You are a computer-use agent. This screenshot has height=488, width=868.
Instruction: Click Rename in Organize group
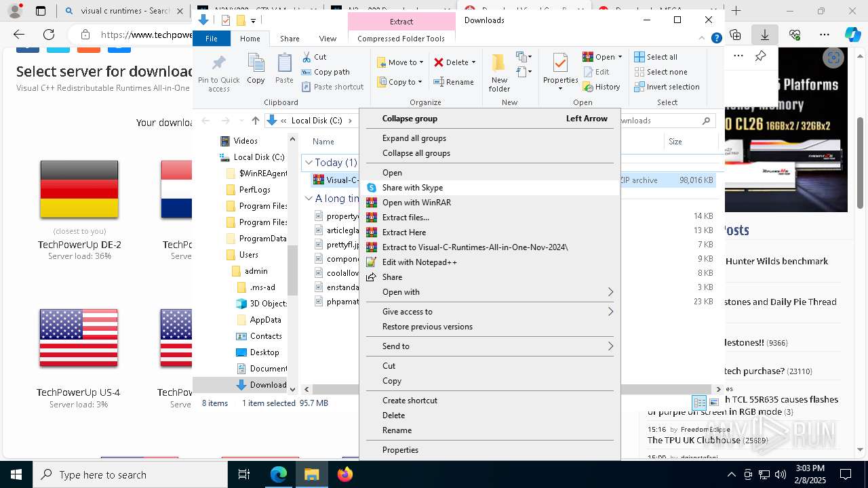tap(454, 82)
